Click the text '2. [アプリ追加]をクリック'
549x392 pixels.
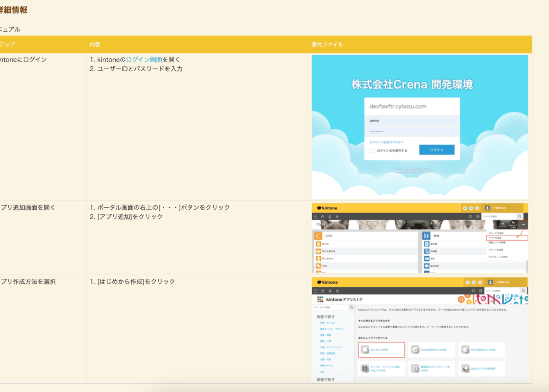point(126,217)
